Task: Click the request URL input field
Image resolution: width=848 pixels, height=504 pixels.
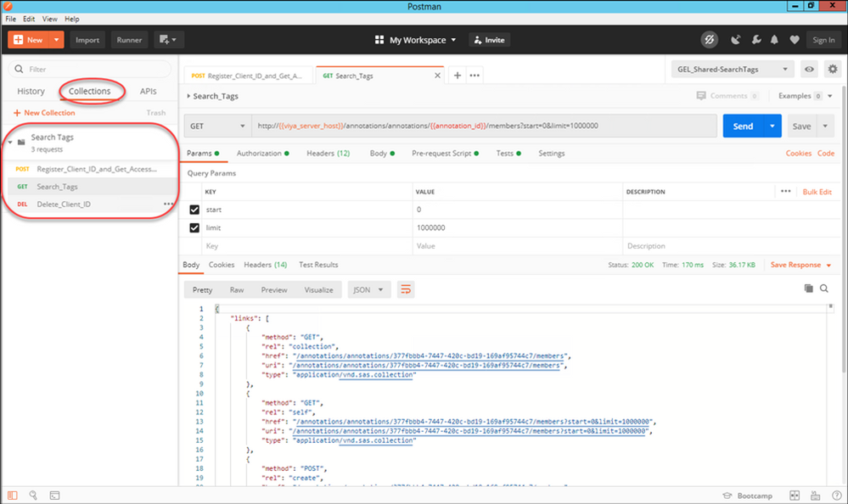Action: pyautogui.click(x=484, y=126)
